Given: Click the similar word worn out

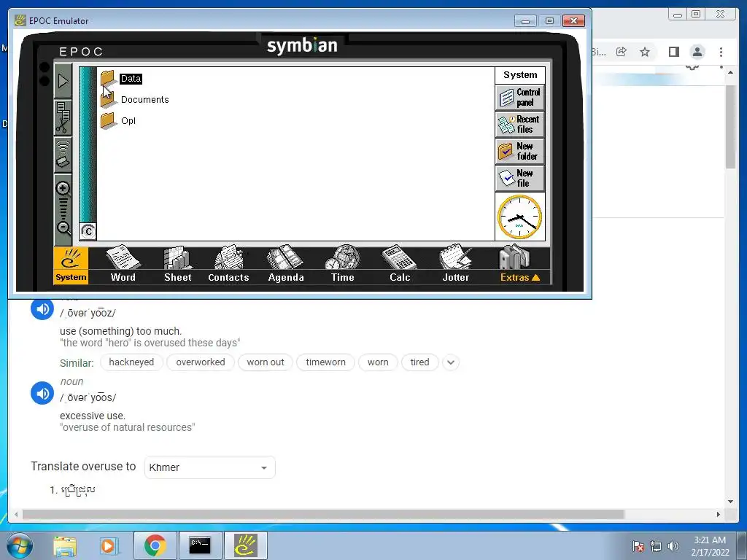Looking at the screenshot, I should tap(266, 362).
